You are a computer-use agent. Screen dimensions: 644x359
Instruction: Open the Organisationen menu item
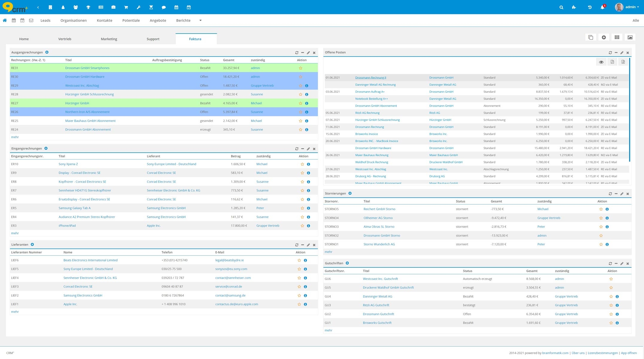pos(73,20)
